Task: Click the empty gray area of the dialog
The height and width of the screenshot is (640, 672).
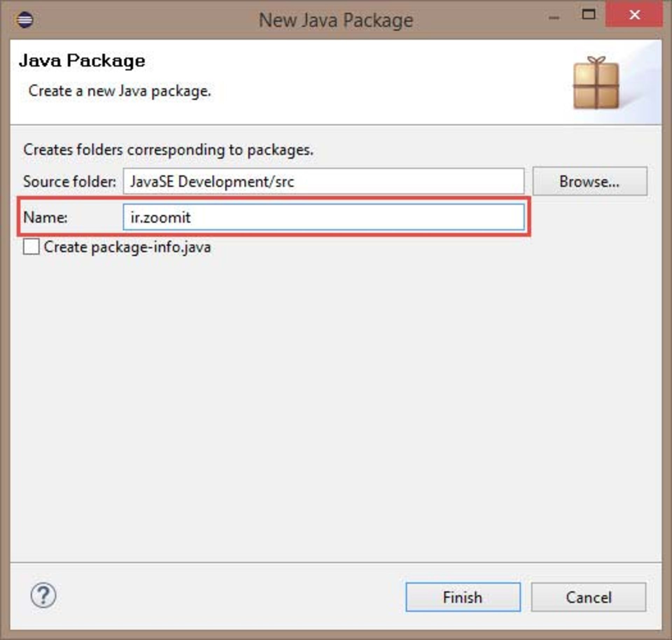Action: 336,402
